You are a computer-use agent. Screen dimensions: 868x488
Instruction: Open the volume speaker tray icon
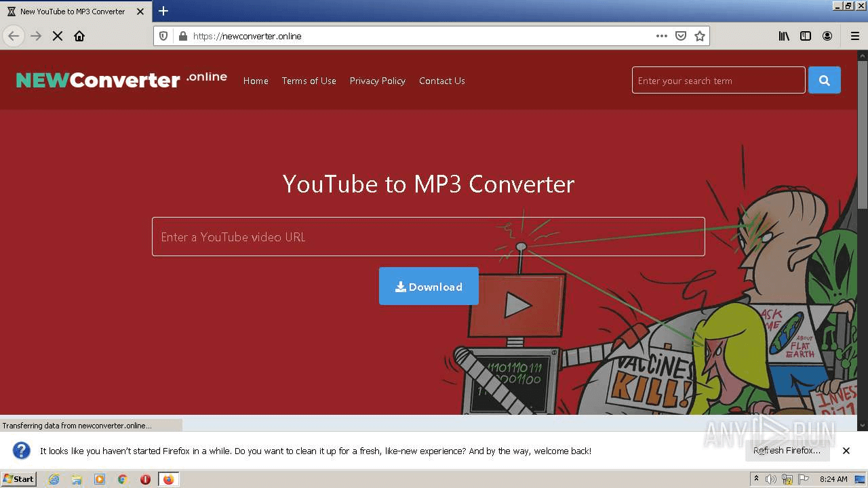pos(771,479)
